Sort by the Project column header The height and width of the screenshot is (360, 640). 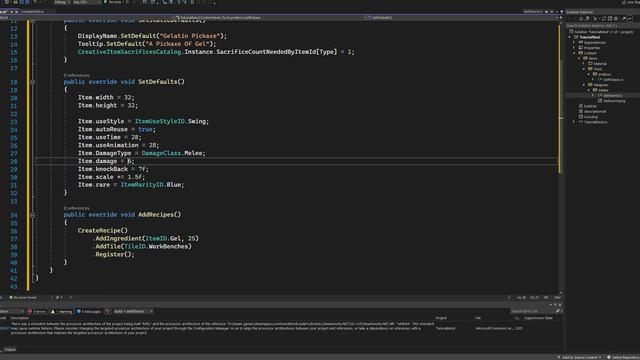(441, 318)
